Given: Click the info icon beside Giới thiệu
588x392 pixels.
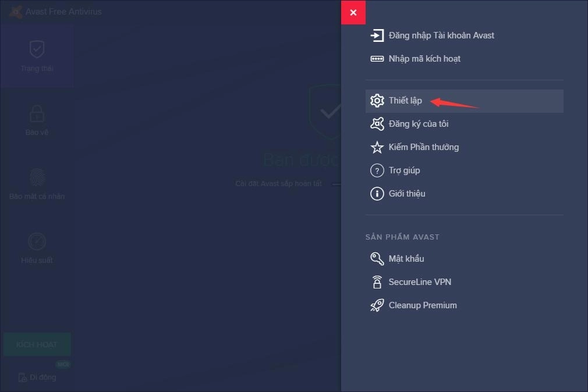Looking at the screenshot, I should pos(377,193).
